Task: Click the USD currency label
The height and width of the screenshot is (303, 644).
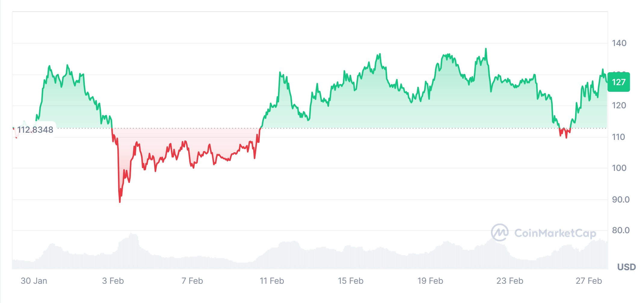Action: click(x=626, y=267)
